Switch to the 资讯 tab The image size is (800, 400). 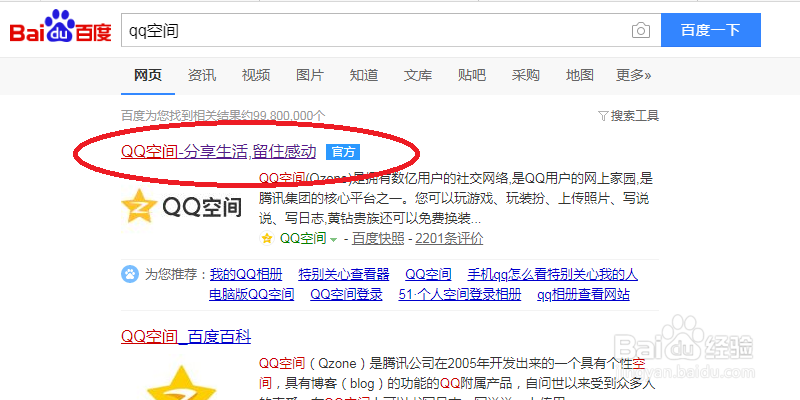click(x=202, y=76)
